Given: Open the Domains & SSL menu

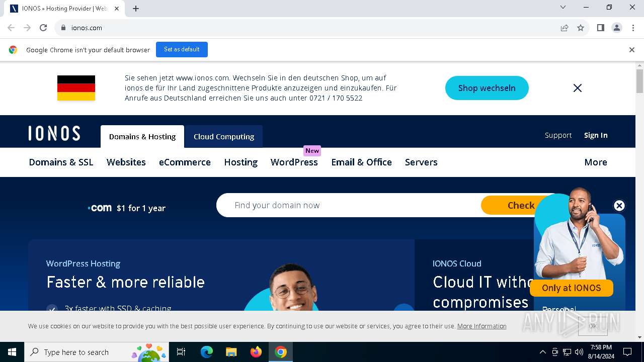Looking at the screenshot, I should (61, 162).
